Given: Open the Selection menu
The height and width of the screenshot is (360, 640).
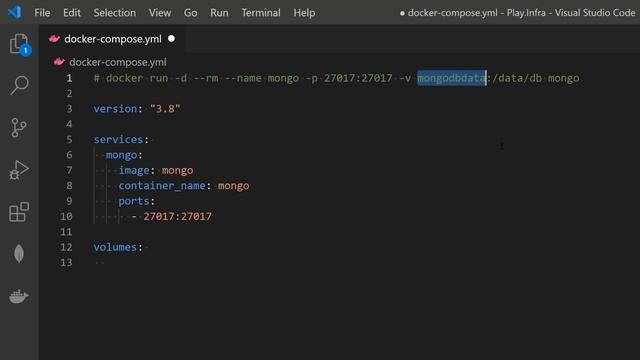Looking at the screenshot, I should pyautogui.click(x=115, y=13).
